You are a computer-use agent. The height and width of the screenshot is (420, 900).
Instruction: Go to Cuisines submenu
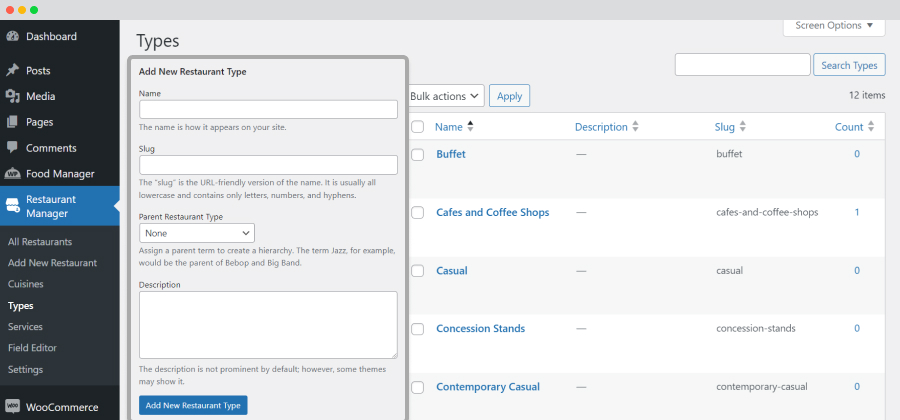tap(25, 284)
